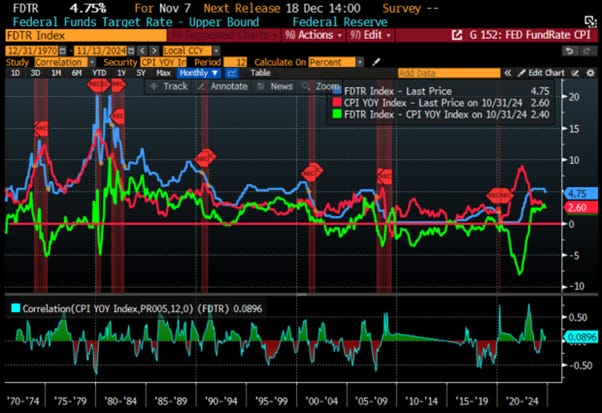
Task: Select the 6M time range
Action: (76, 73)
